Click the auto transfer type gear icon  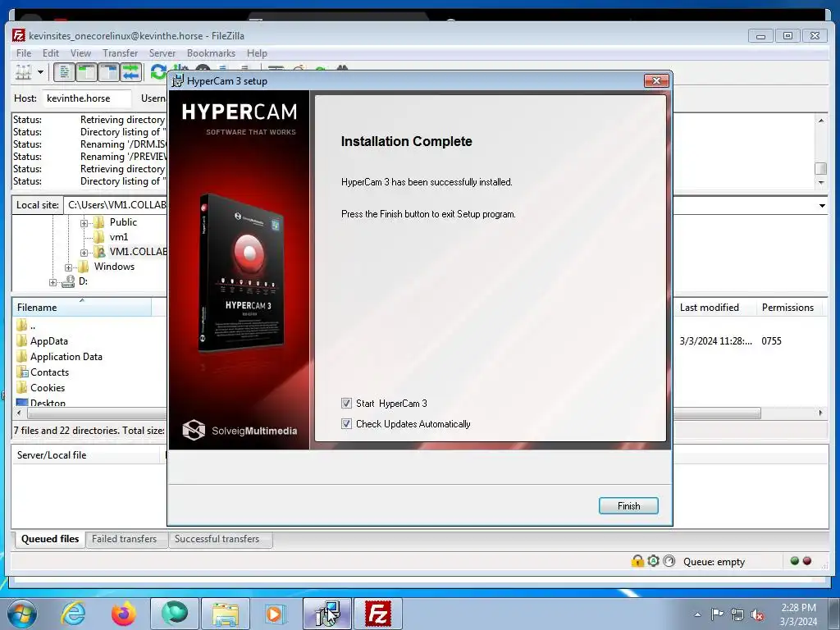pyautogui.click(x=653, y=561)
